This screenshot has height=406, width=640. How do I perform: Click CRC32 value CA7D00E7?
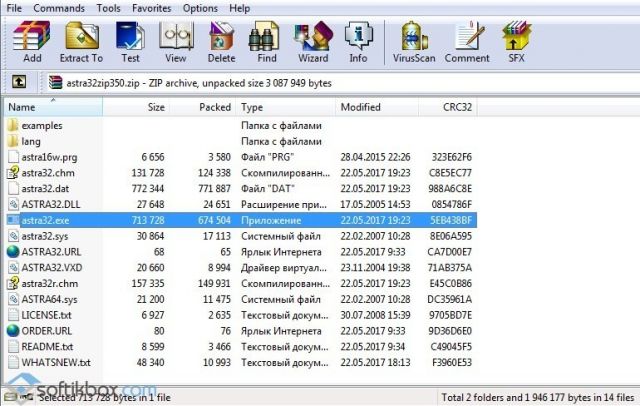(449, 252)
